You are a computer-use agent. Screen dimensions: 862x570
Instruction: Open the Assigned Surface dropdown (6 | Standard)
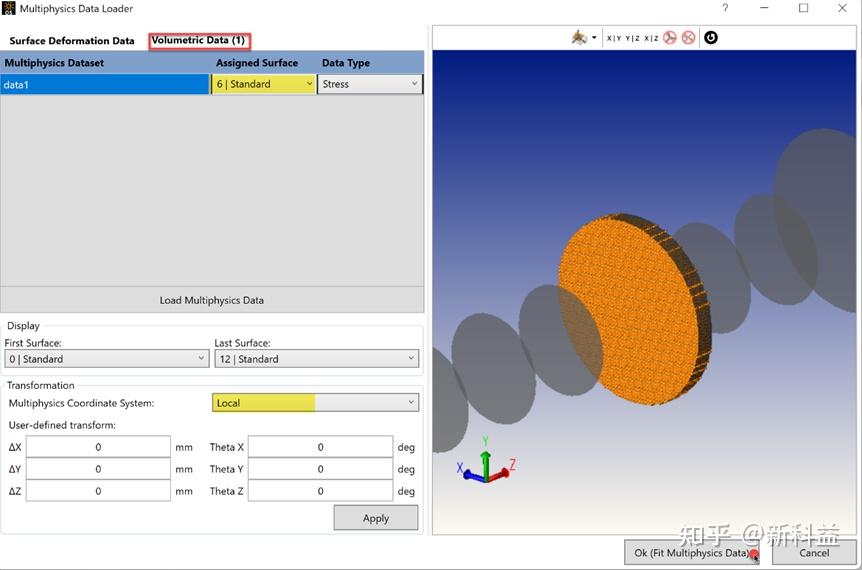click(264, 84)
